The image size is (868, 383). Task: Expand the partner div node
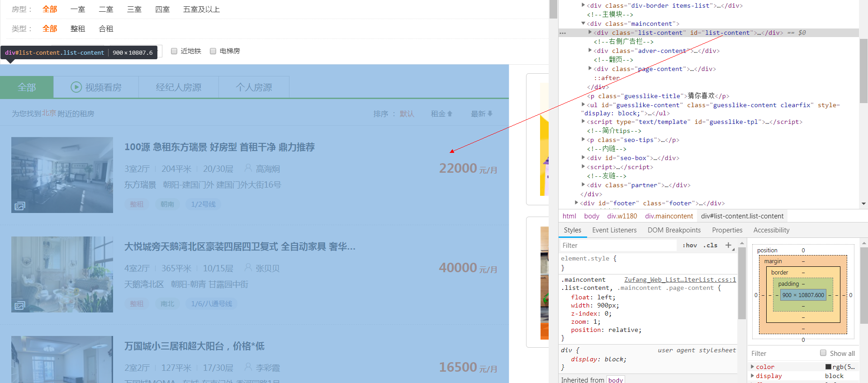click(583, 184)
